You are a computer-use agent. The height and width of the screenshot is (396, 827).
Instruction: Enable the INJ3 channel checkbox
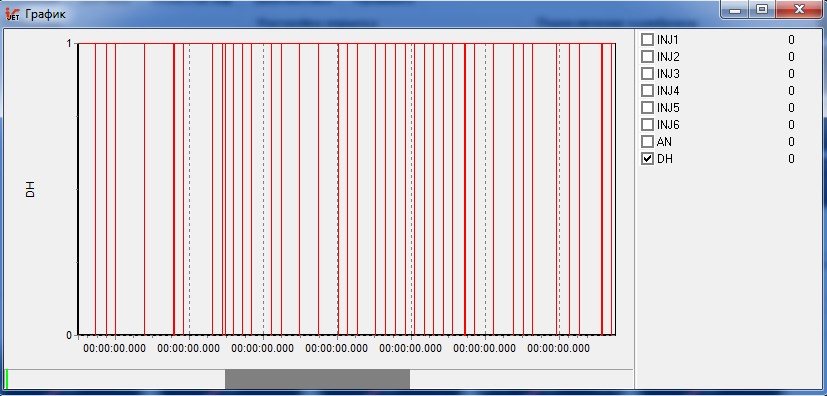tap(647, 74)
